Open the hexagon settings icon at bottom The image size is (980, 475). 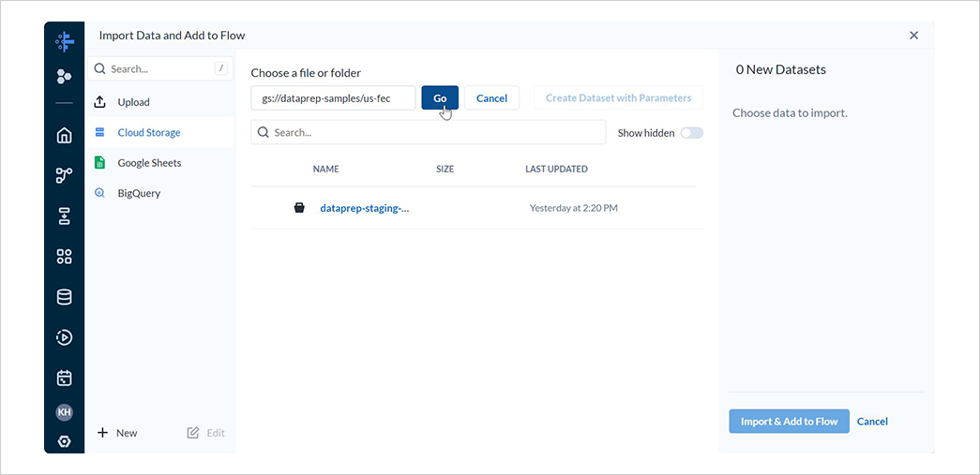[x=64, y=441]
